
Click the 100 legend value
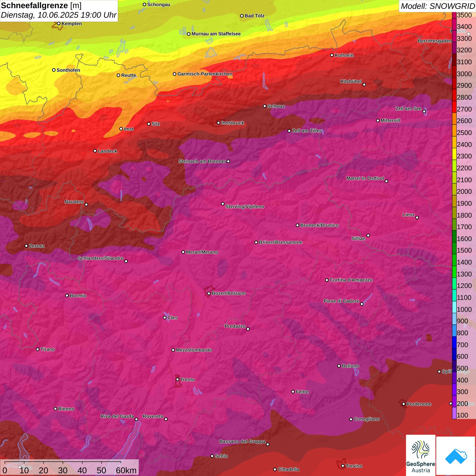463,415
